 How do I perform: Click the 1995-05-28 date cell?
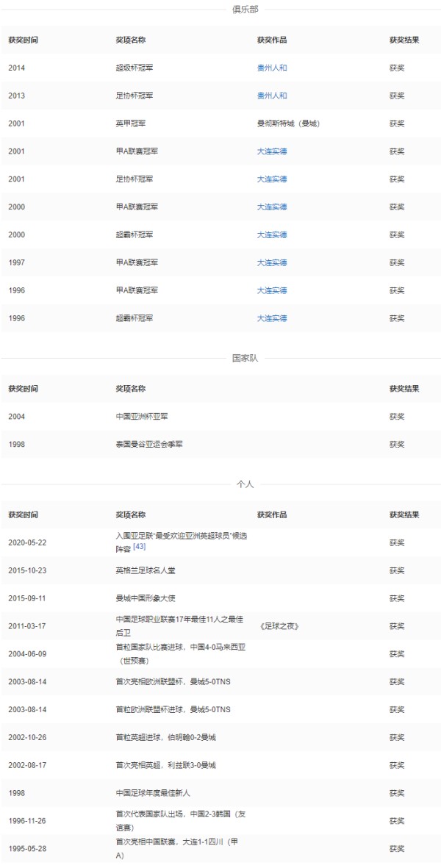click(27, 849)
